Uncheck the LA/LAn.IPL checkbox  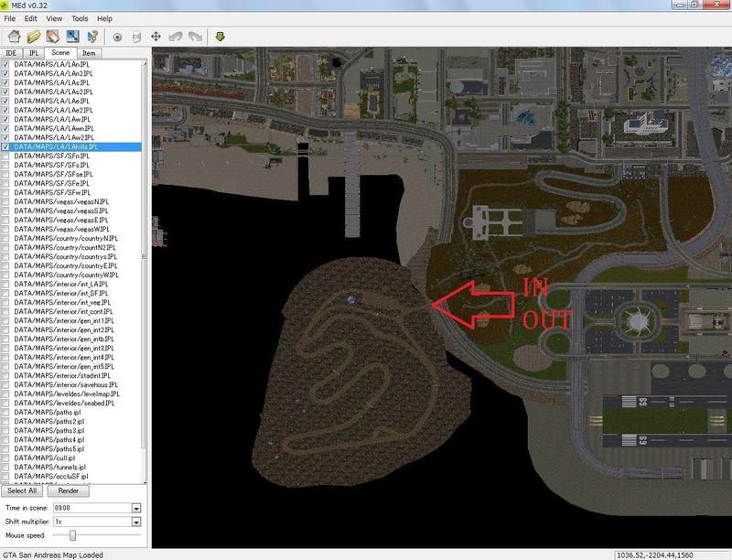pyautogui.click(x=5, y=64)
